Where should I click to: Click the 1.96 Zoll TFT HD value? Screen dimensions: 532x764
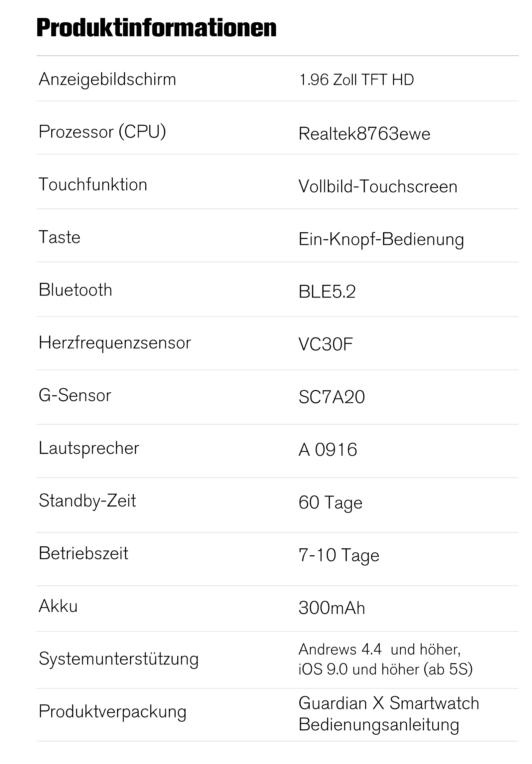[x=356, y=80]
